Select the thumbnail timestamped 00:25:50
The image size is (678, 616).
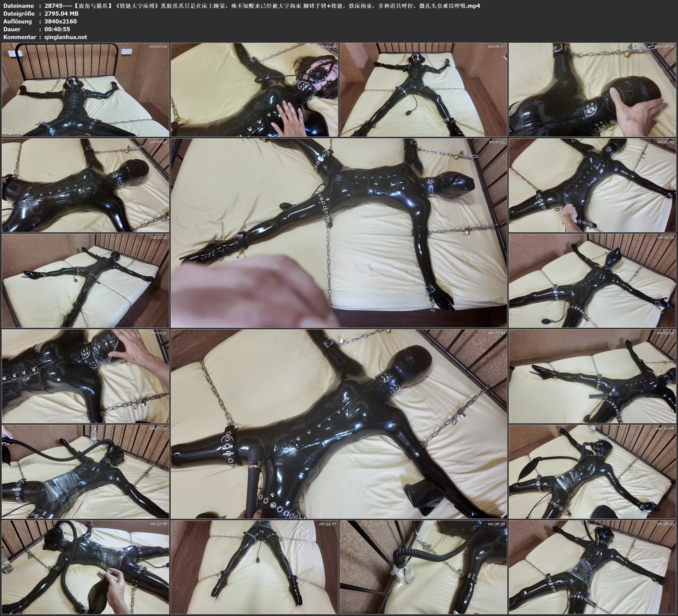[x=592, y=376]
